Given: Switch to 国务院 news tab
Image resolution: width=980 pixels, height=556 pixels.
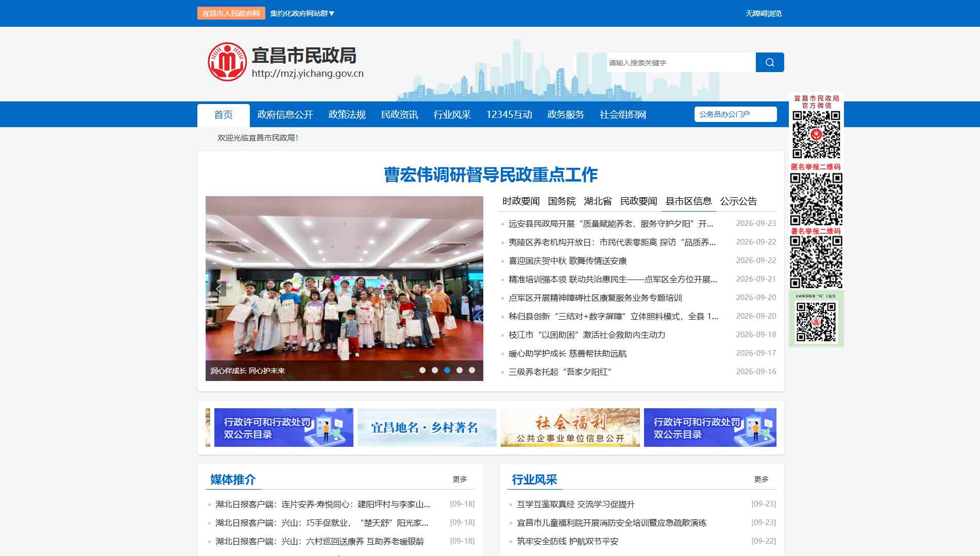Looking at the screenshot, I should point(562,201).
